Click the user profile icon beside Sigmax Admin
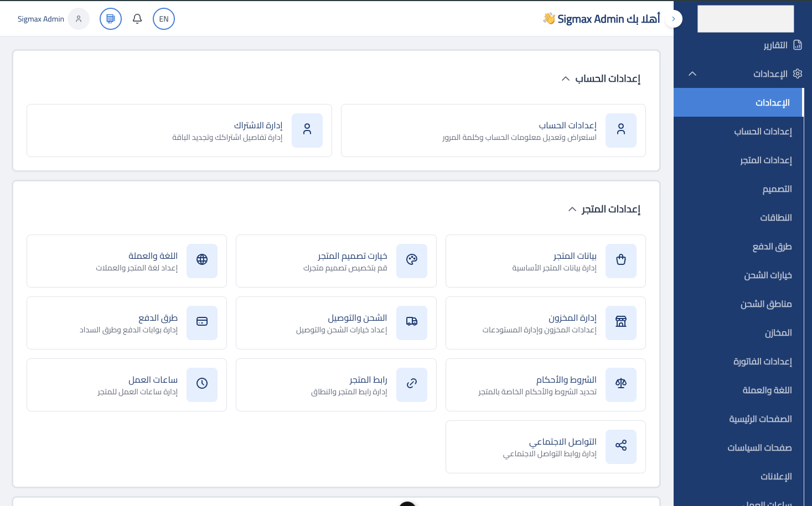This screenshot has width=812, height=506. (x=78, y=19)
